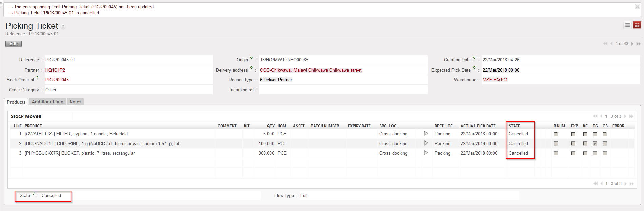Click help icon next to Picking Ticket title
Screen dimensions: 644x211
point(63,27)
